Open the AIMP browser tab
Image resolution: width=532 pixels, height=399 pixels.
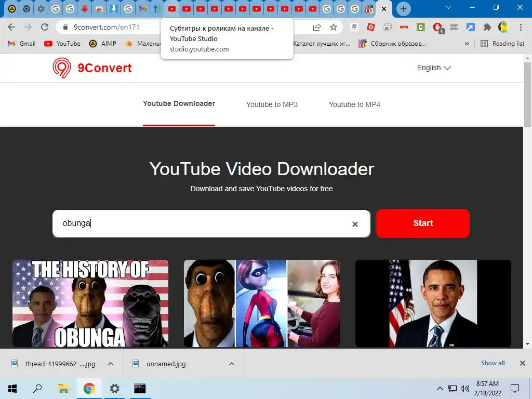[12, 9]
